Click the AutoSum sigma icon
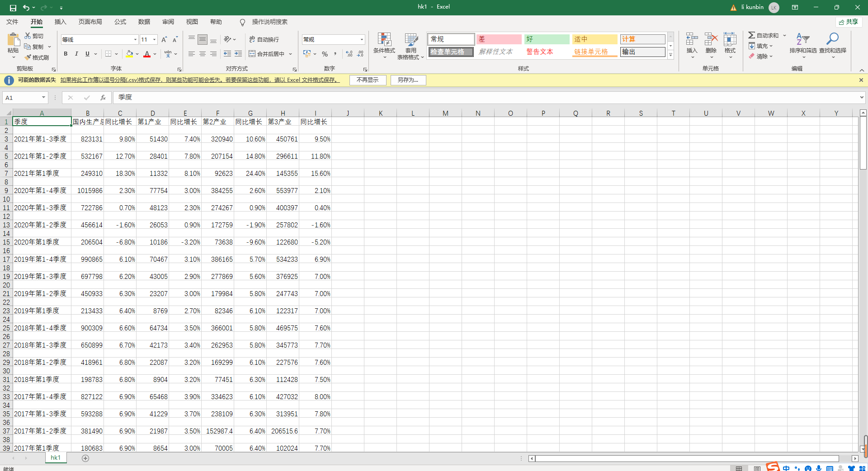Image resolution: width=868 pixels, height=471 pixels. pyautogui.click(x=751, y=35)
